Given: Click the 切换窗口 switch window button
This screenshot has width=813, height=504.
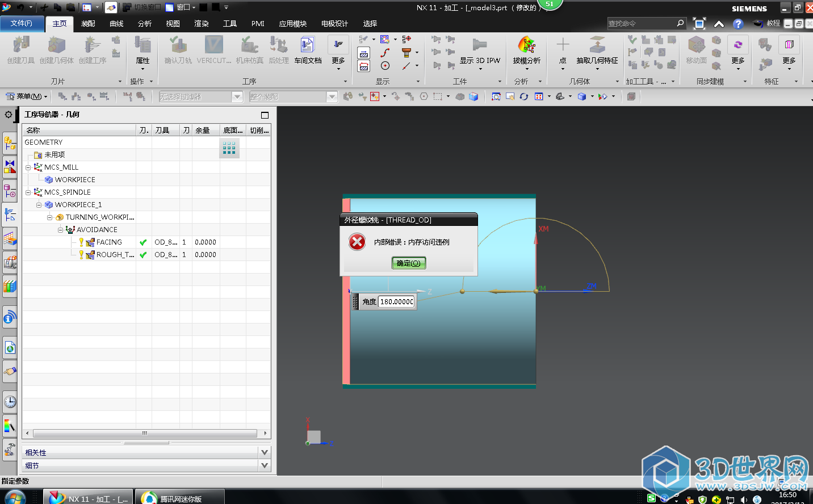Looking at the screenshot, I should point(142,7).
